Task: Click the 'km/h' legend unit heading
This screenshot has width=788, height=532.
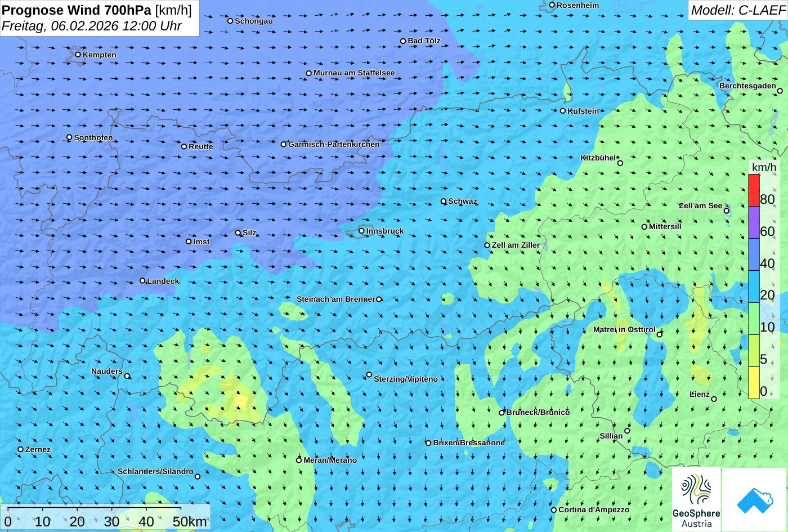Action: pos(764,167)
